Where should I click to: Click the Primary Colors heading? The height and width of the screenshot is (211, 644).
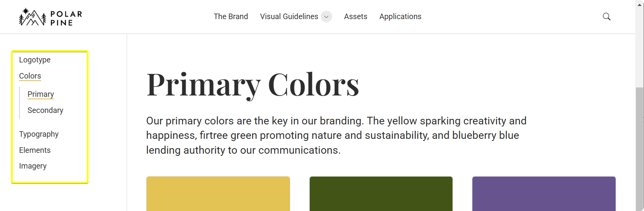pyautogui.click(x=253, y=84)
